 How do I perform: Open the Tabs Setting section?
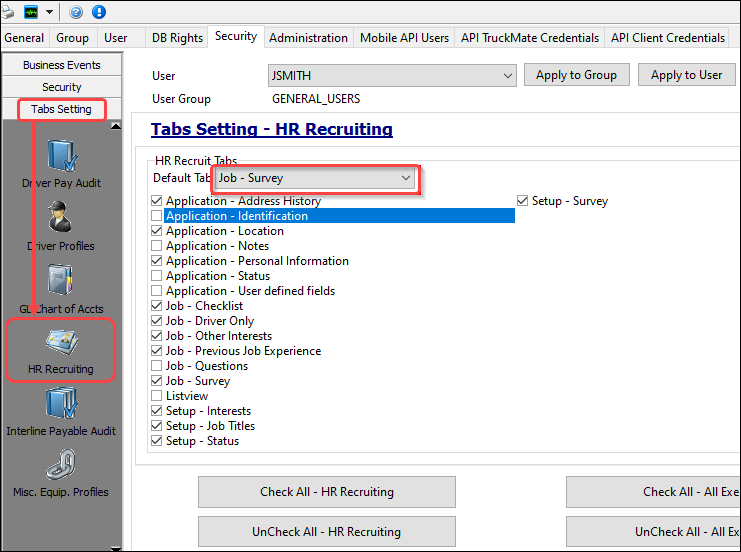click(x=62, y=109)
